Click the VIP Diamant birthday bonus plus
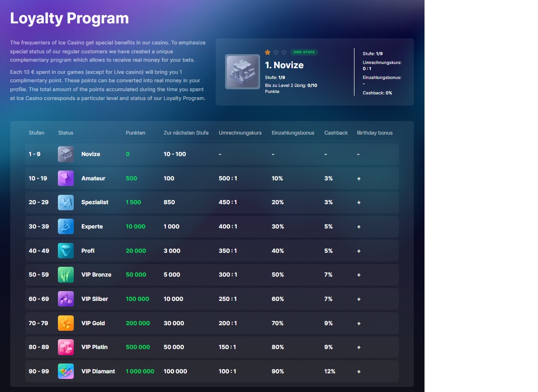The height and width of the screenshot is (392, 538). (359, 371)
